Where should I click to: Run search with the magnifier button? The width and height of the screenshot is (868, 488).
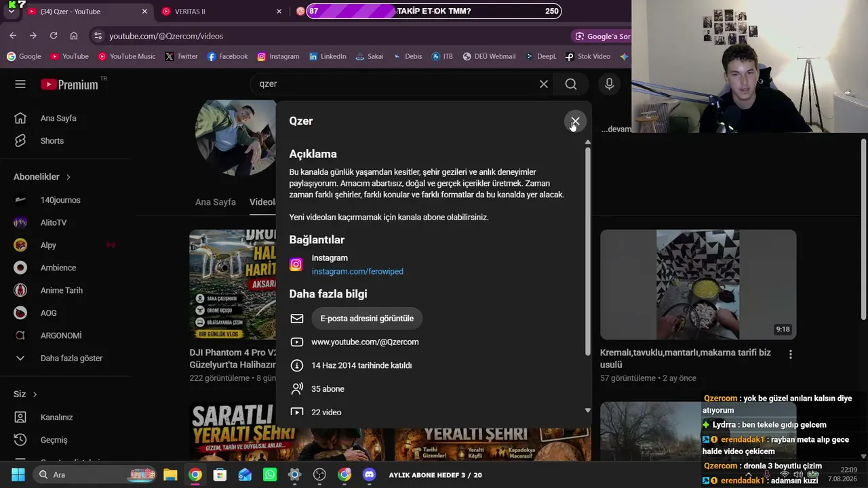tap(571, 84)
